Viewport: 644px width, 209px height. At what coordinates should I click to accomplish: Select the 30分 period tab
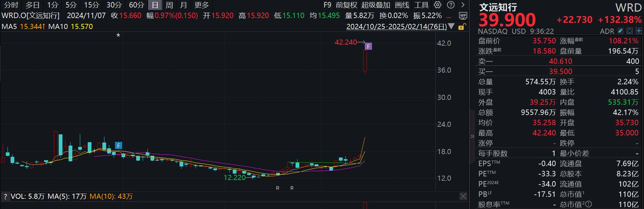tap(114, 5)
